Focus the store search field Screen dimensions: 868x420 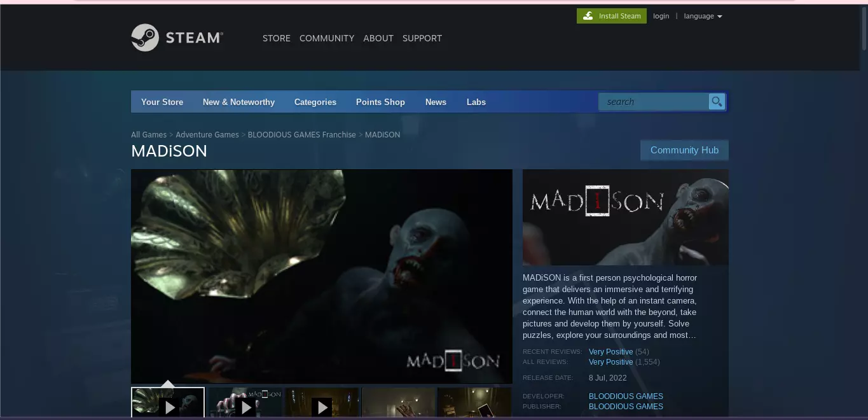[654, 102]
